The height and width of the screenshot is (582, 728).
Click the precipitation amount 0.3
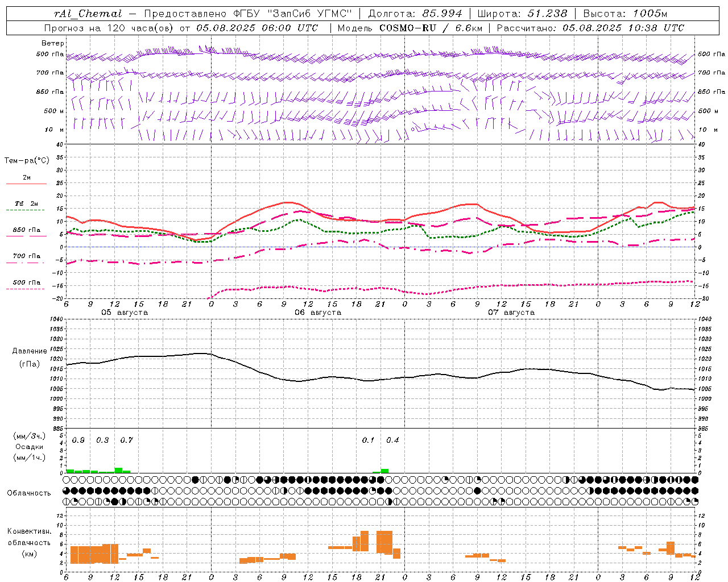pyautogui.click(x=102, y=440)
